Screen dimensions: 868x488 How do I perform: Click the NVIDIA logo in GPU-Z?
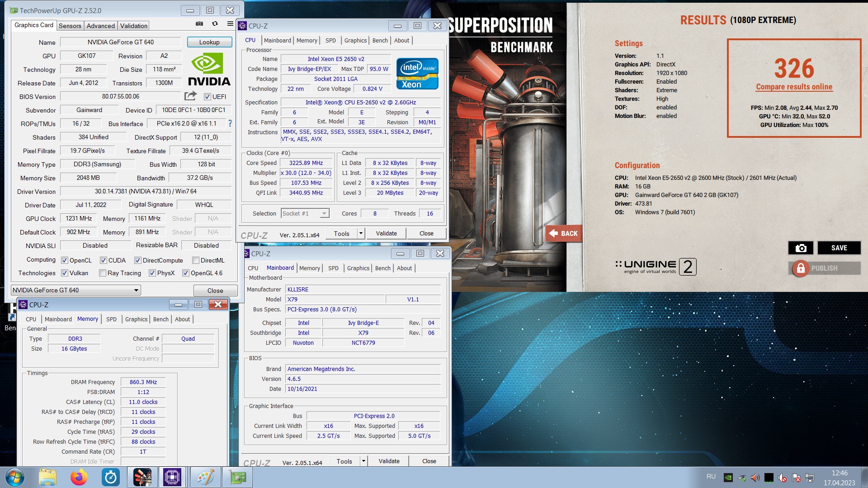[209, 70]
